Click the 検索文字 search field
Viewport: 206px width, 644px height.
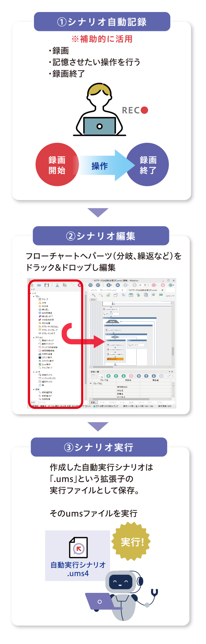pos(170,296)
